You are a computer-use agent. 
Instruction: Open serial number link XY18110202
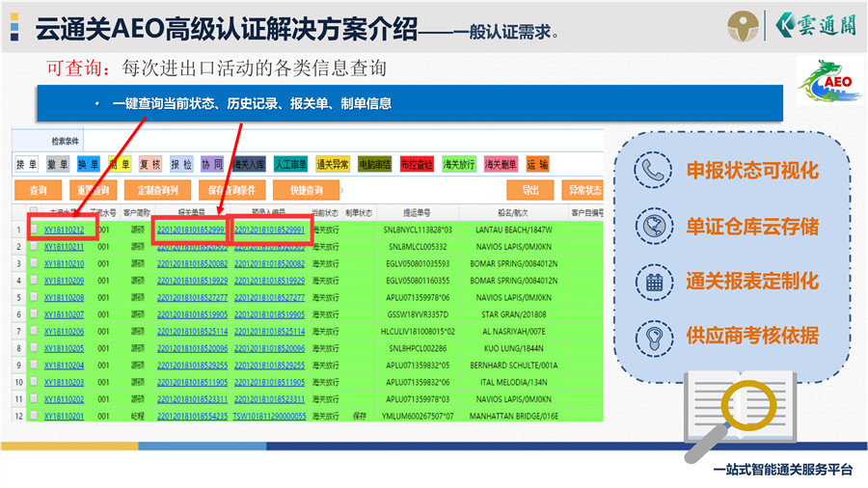click(x=65, y=399)
